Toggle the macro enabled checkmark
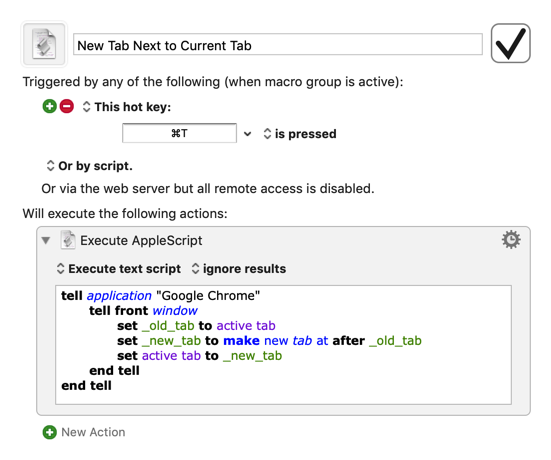This screenshot has height=460, width=551. [510, 43]
